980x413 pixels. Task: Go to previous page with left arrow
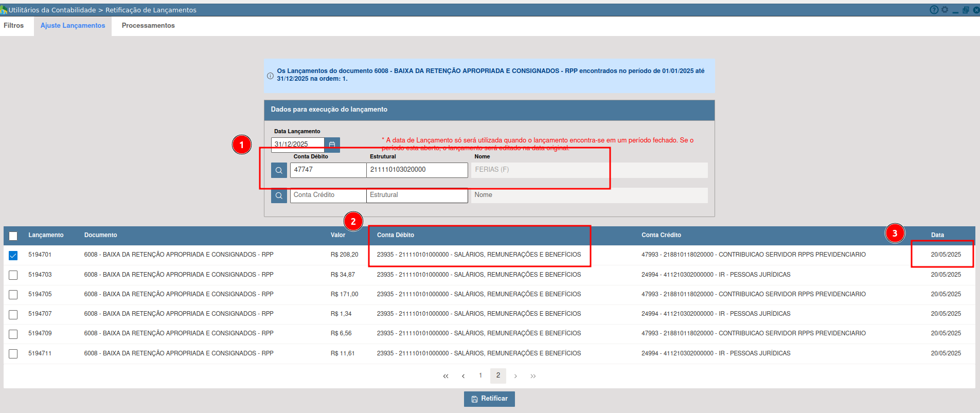[463, 376]
